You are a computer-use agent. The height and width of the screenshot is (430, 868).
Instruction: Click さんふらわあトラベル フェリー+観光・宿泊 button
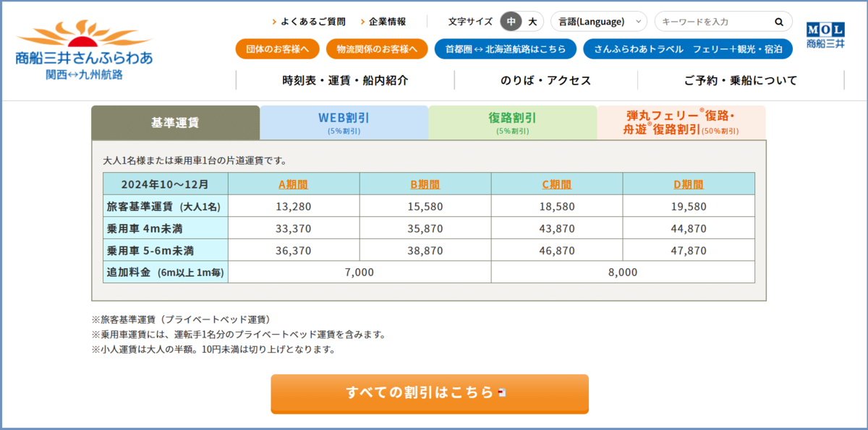[x=688, y=49]
